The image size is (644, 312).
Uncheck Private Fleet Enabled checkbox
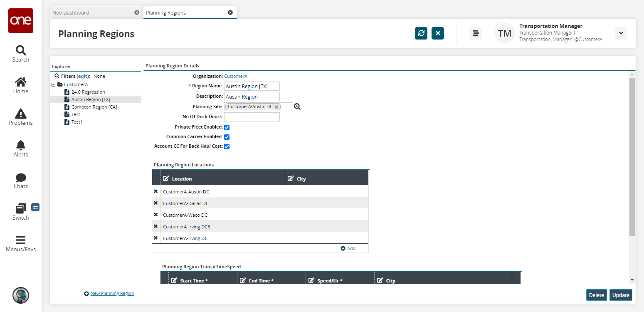coord(227,127)
